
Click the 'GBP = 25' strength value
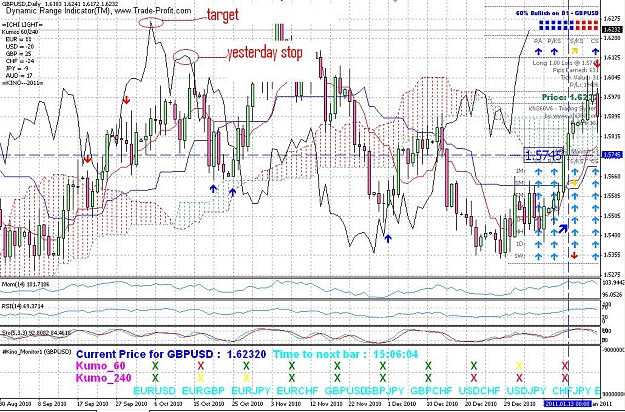pos(19,54)
